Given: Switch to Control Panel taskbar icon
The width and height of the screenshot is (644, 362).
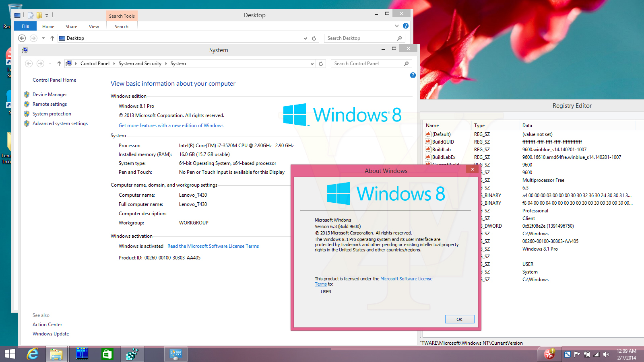Looking at the screenshot, I should [176, 354].
